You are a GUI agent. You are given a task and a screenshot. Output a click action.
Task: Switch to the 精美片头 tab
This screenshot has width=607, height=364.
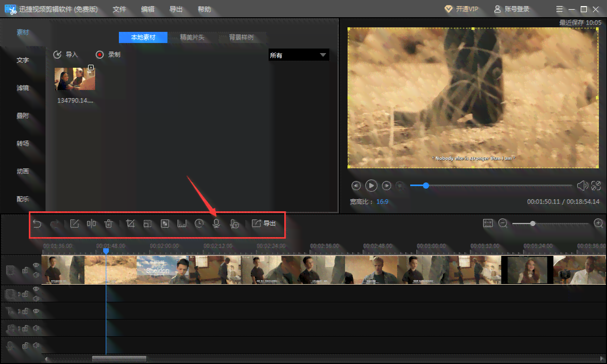pos(192,37)
